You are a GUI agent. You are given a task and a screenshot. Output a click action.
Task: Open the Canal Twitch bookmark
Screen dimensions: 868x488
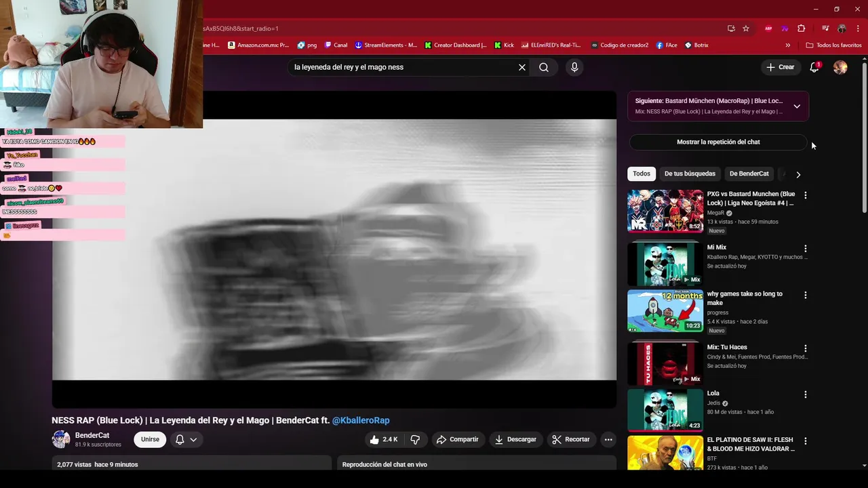coord(336,45)
